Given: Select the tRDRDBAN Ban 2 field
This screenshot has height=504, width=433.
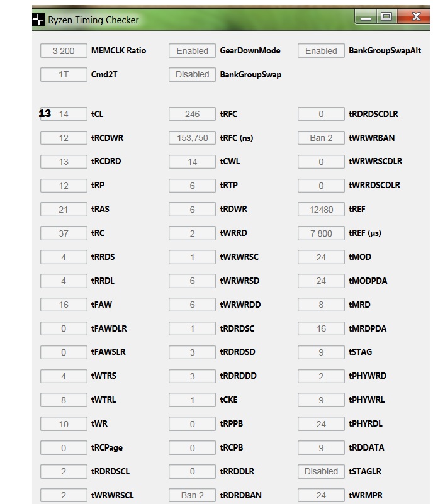Looking at the screenshot, I should (x=192, y=495).
